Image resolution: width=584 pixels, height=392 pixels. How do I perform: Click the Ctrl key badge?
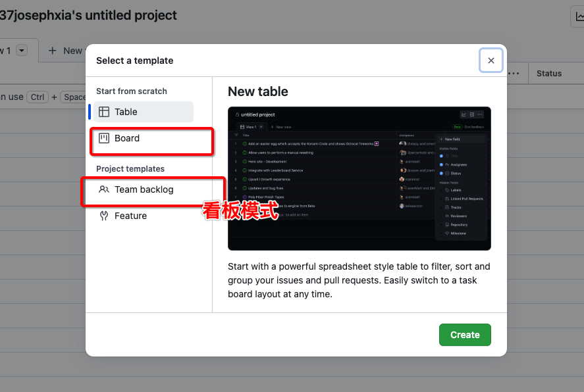click(38, 97)
